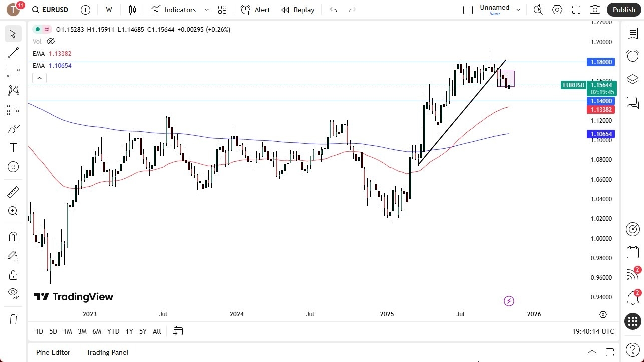Select the Text annotation tool
Screen dimensions: 644x362
click(x=13, y=148)
